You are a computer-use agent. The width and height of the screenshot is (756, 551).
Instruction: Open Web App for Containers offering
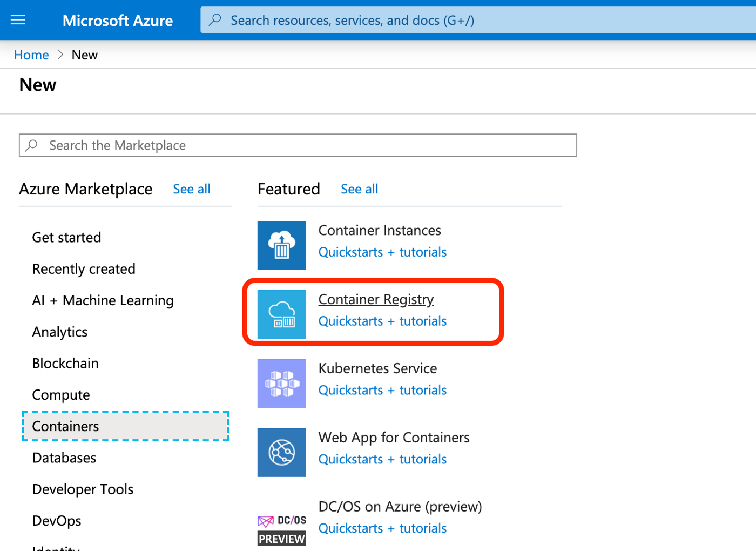(x=394, y=438)
